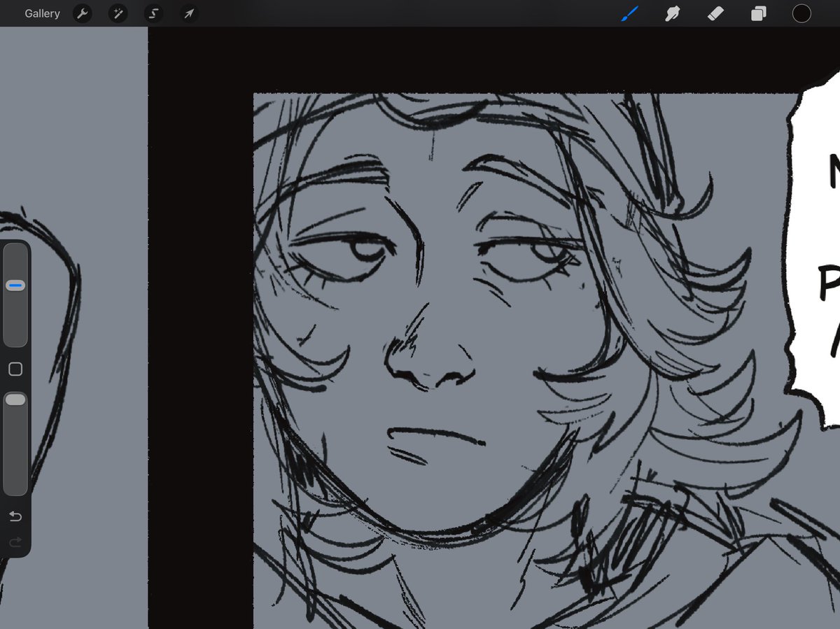The width and height of the screenshot is (840, 629).
Task: Select the Eraser tool
Action: pos(715,13)
